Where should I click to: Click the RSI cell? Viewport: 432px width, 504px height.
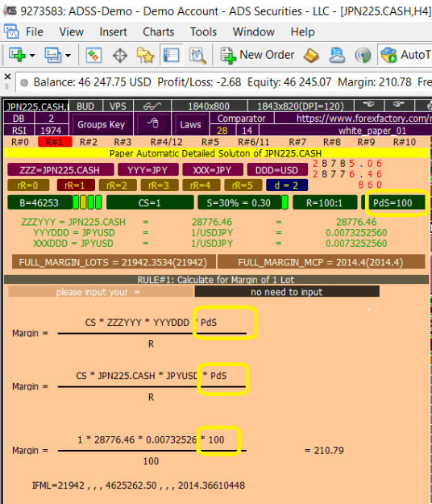[x=19, y=131]
